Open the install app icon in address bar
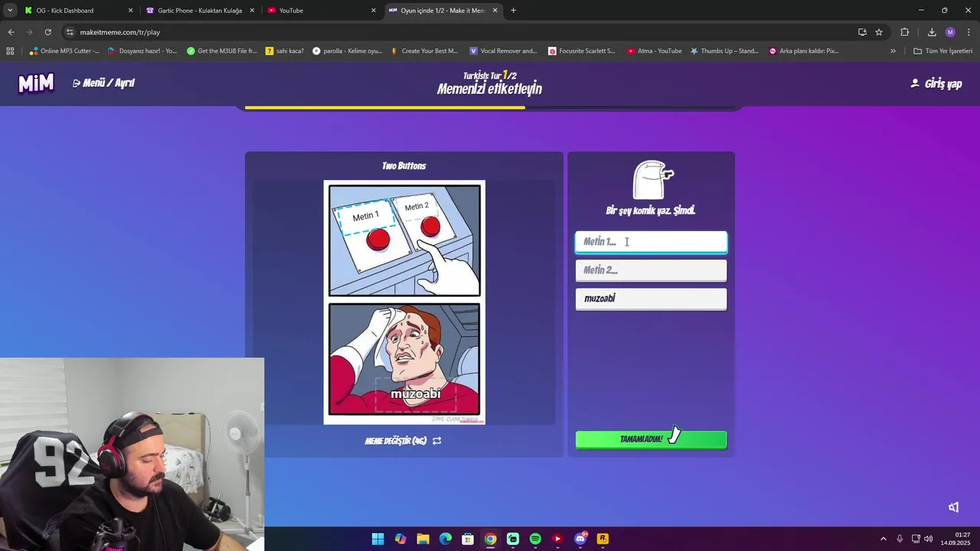Viewport: 980px width, 551px height. [862, 32]
